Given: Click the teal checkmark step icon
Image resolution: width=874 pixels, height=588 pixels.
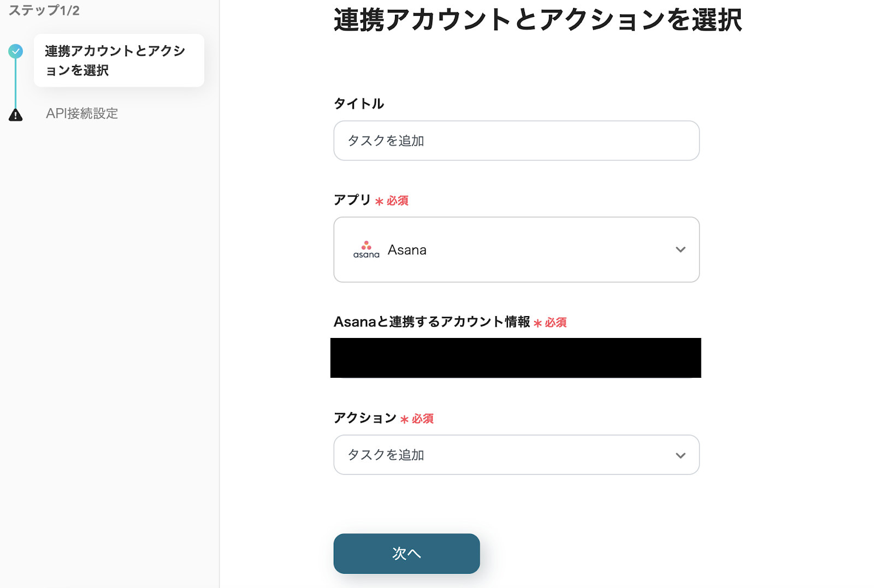Looking at the screenshot, I should [15, 51].
